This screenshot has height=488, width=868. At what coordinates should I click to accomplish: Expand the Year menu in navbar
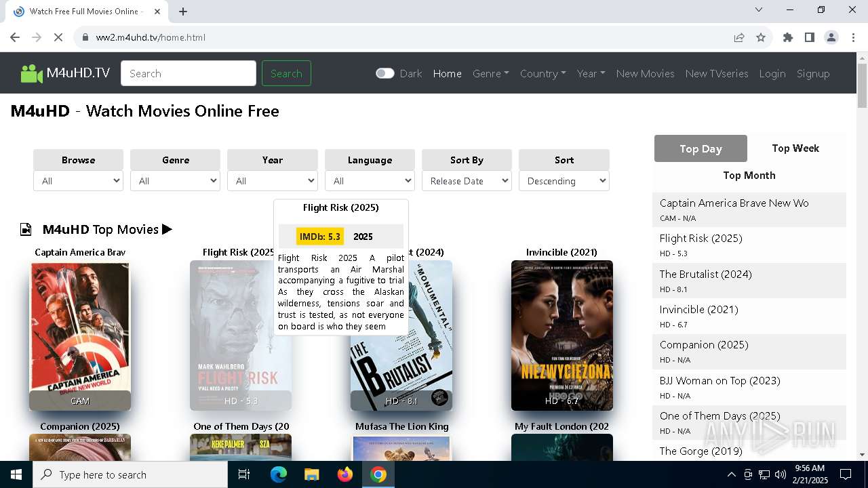pos(591,73)
